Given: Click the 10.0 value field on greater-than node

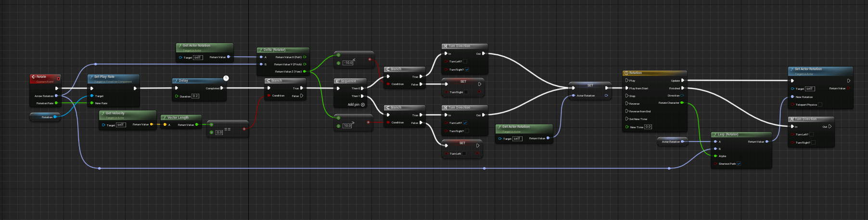Looking at the screenshot, I should point(347,126).
